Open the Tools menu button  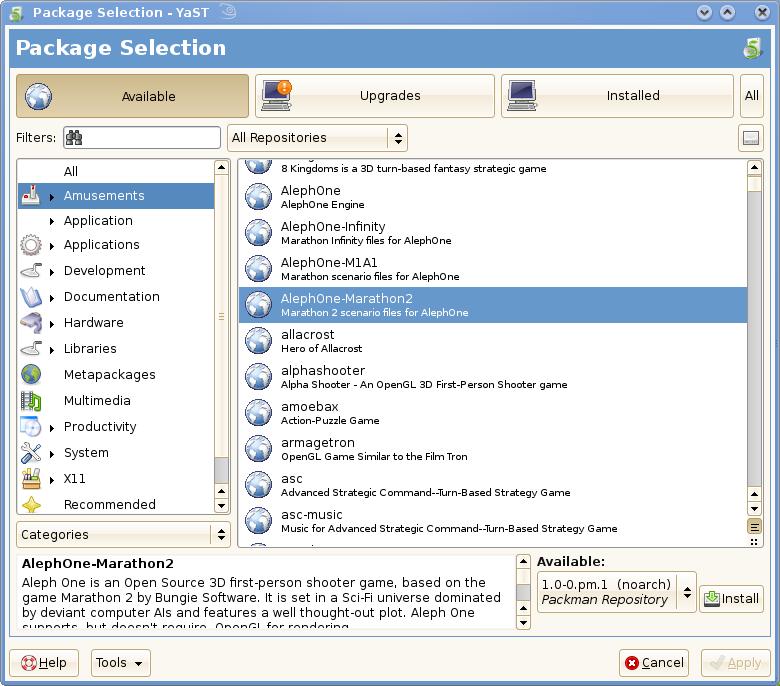[120, 663]
